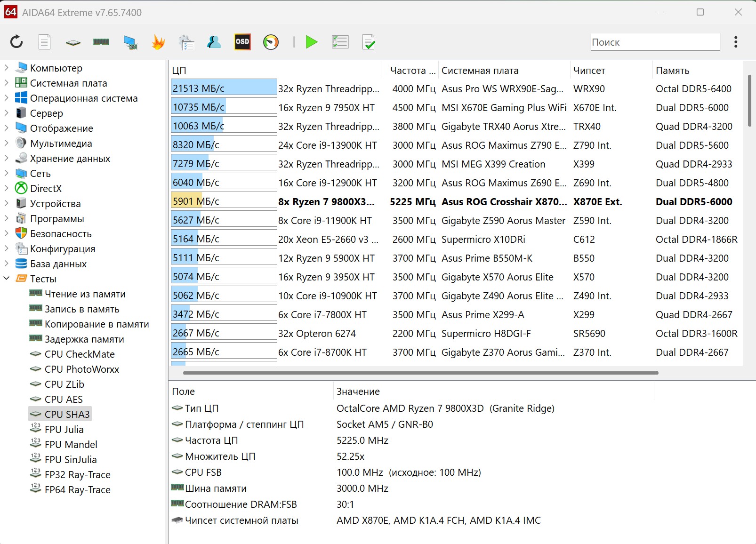Open the three-dot options menu
This screenshot has width=756, height=544.
click(736, 42)
